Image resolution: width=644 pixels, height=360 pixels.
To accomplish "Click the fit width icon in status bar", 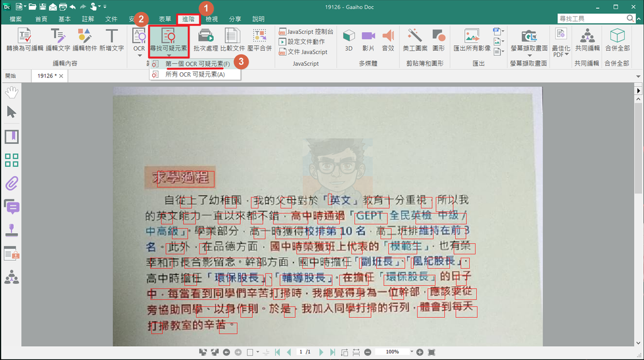I will pyautogui.click(x=356, y=352).
